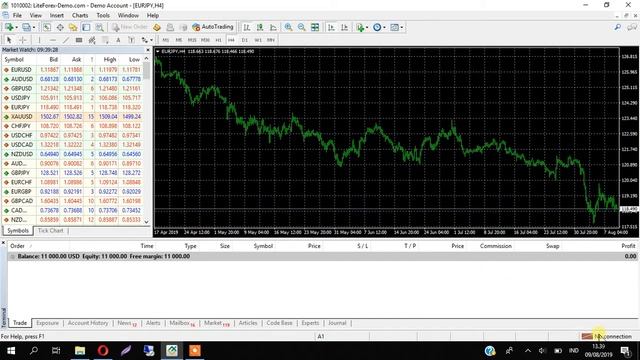Click Market Watch scrollbar down arrow
Screen dimensions: 640x360
tap(147, 222)
